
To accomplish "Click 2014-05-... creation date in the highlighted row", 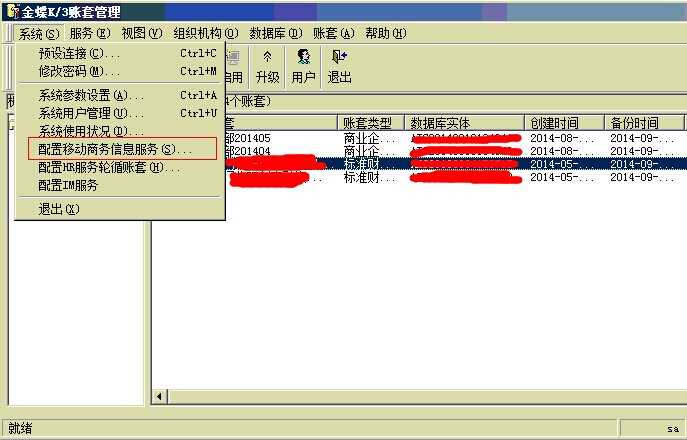I will (x=563, y=164).
